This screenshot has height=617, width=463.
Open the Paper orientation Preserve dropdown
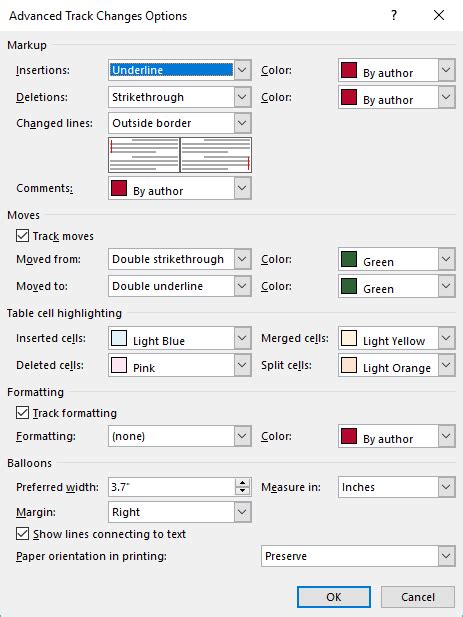tap(358, 556)
